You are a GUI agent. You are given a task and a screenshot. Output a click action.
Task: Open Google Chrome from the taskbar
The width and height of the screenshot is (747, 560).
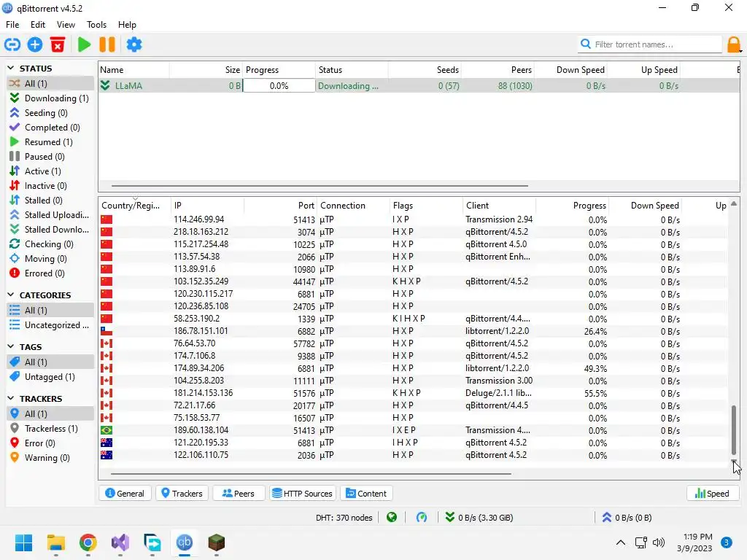tap(88, 542)
